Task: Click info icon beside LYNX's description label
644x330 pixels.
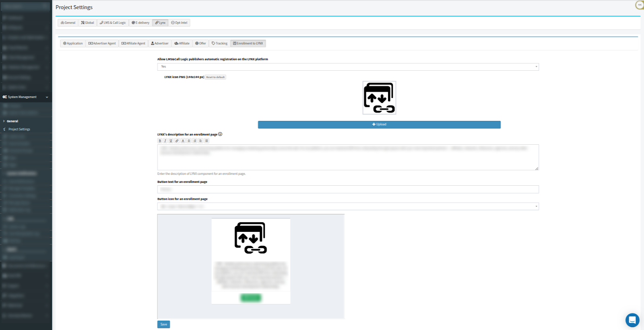Action: point(220,134)
